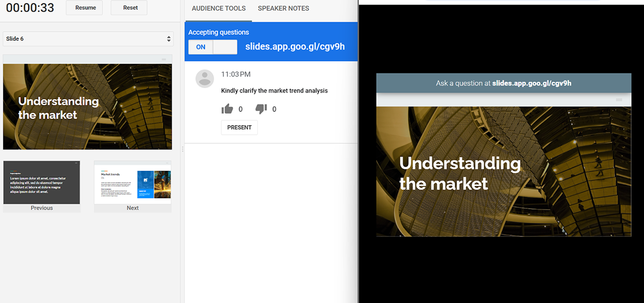Downvote the question with thumbs down icon
The width and height of the screenshot is (644, 303).
tap(261, 109)
